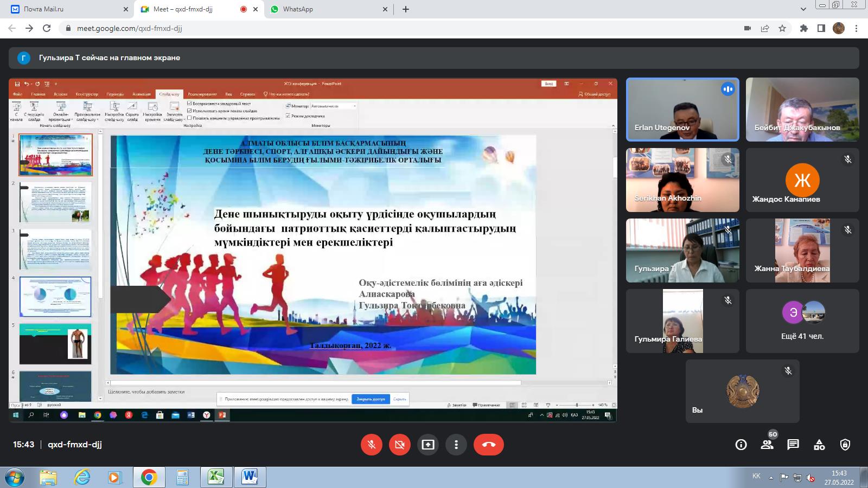This screenshot has width=868, height=488.
Task: Open Excel from the Windows taskbar
Action: [x=216, y=477]
